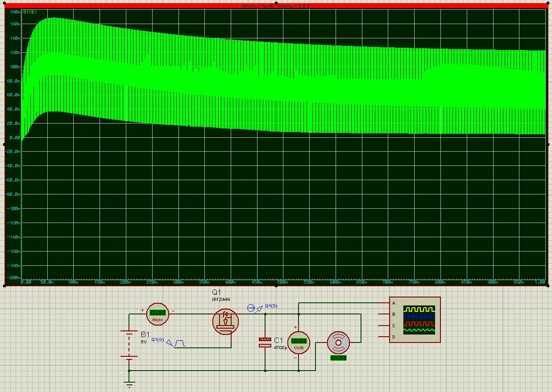
Task: Select the oscilloscope instrument
Action: click(415, 320)
